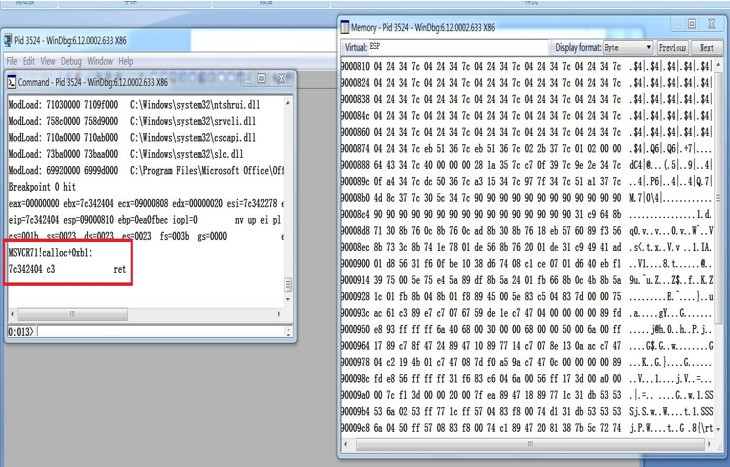Screen dimensions: 730x467
Task: Click the WinDbg main window title icon
Action: (x=8, y=41)
